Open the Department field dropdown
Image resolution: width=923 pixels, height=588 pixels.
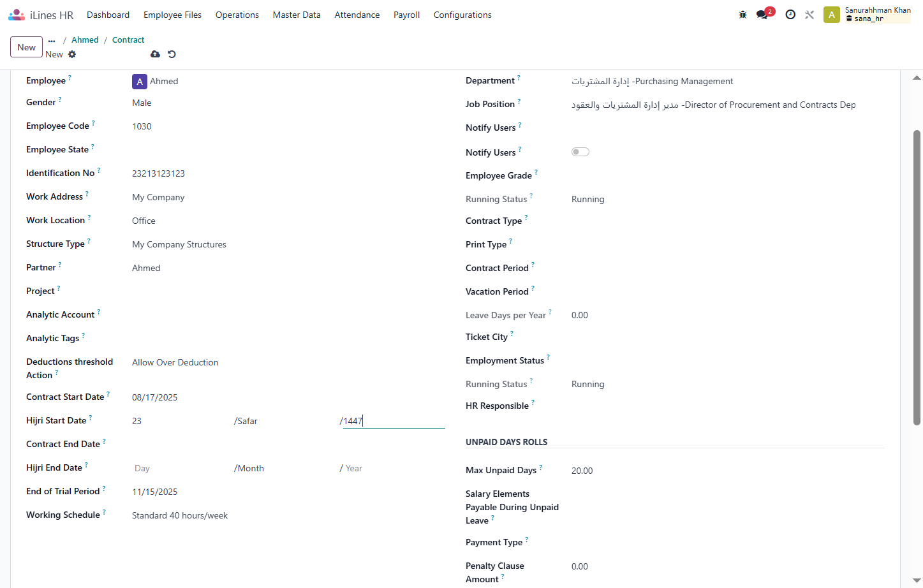coord(728,81)
